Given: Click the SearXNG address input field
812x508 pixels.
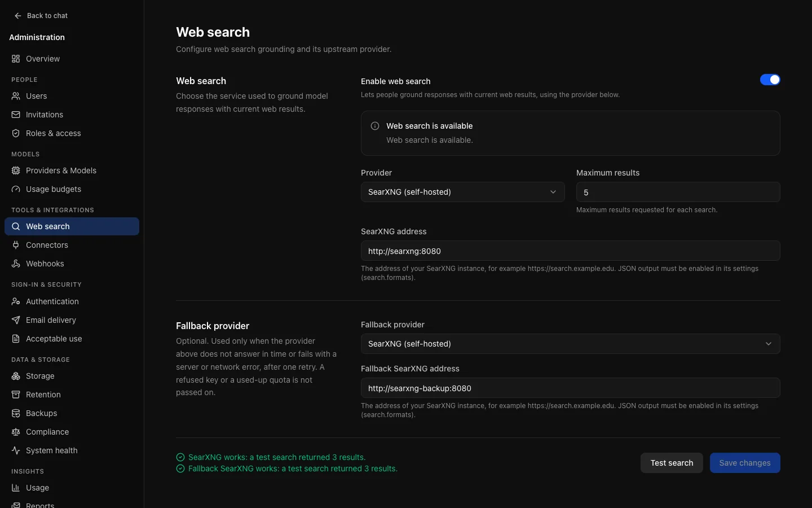Looking at the screenshot, I should [570, 251].
